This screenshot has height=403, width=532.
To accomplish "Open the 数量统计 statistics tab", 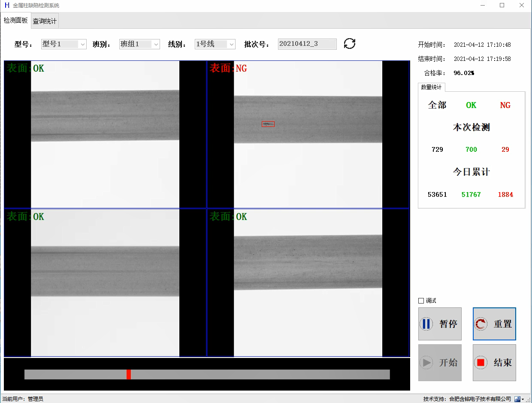I will [x=431, y=87].
